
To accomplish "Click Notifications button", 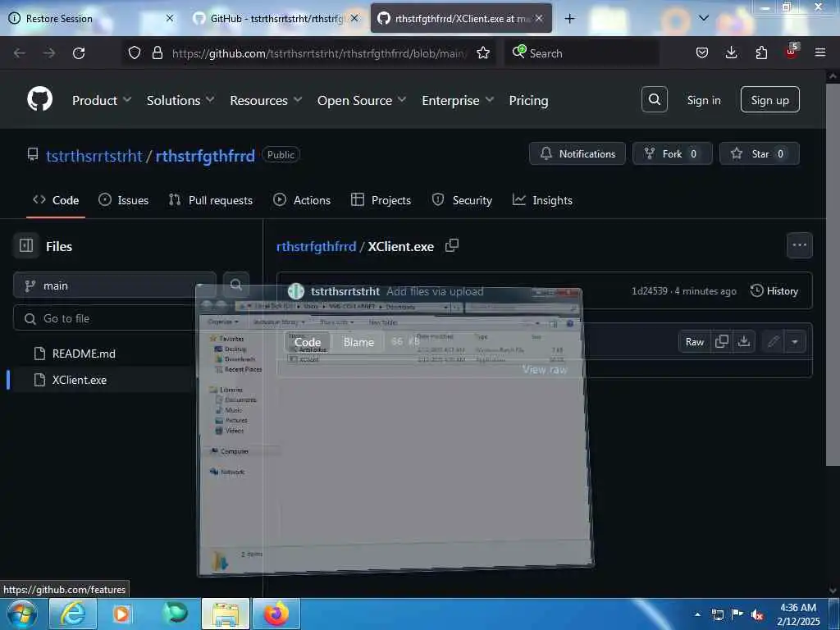I will pyautogui.click(x=577, y=153).
